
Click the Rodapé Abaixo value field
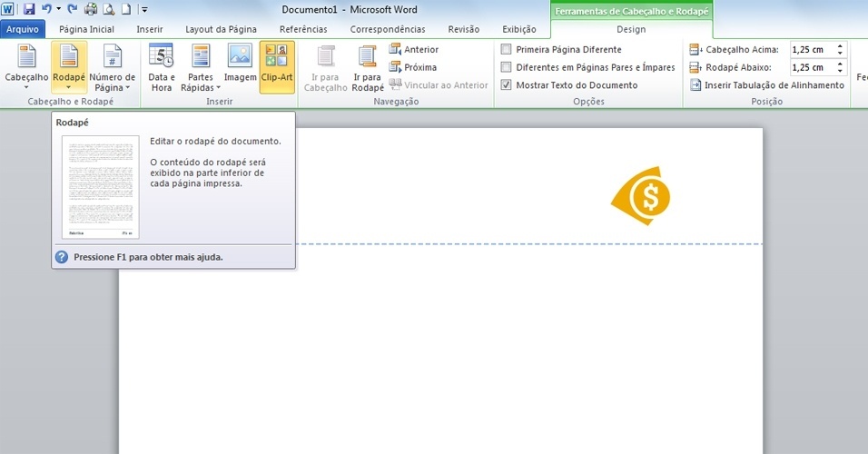point(811,67)
